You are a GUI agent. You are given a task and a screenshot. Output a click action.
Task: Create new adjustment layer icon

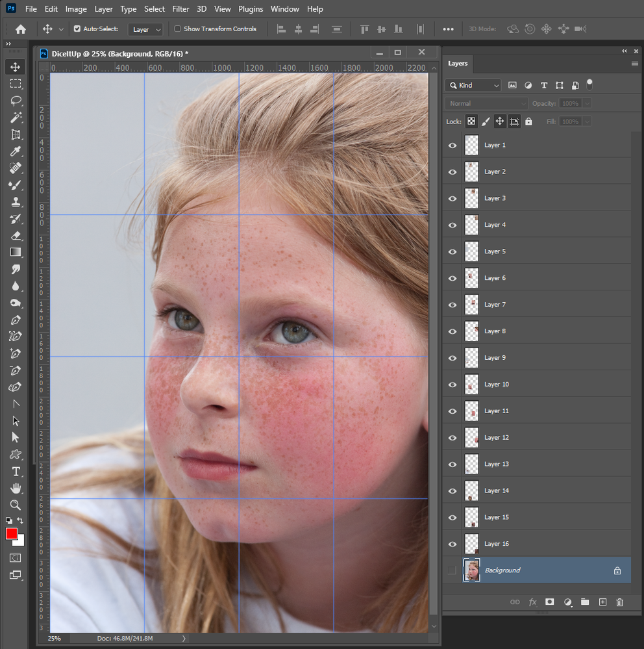pos(568,602)
